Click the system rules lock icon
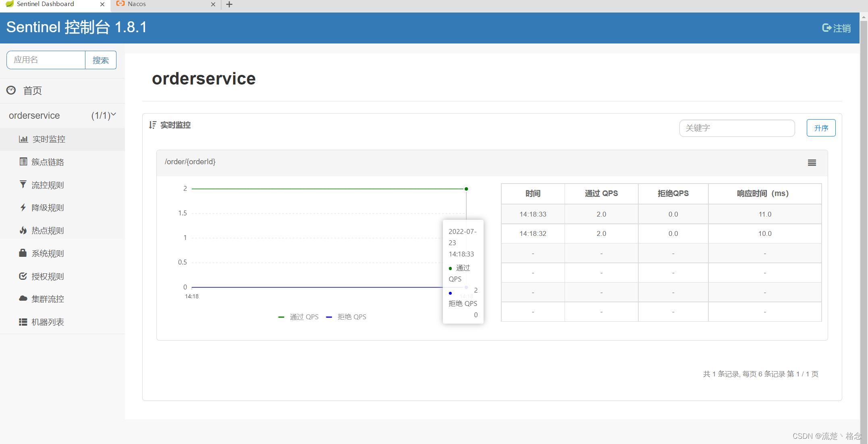This screenshot has height=444, width=868. tap(23, 253)
